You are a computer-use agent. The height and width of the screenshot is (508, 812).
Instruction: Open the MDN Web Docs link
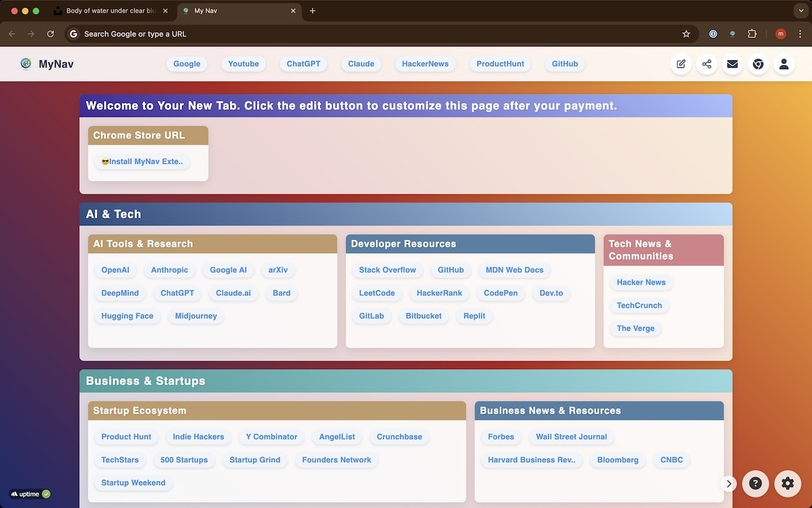click(x=514, y=271)
